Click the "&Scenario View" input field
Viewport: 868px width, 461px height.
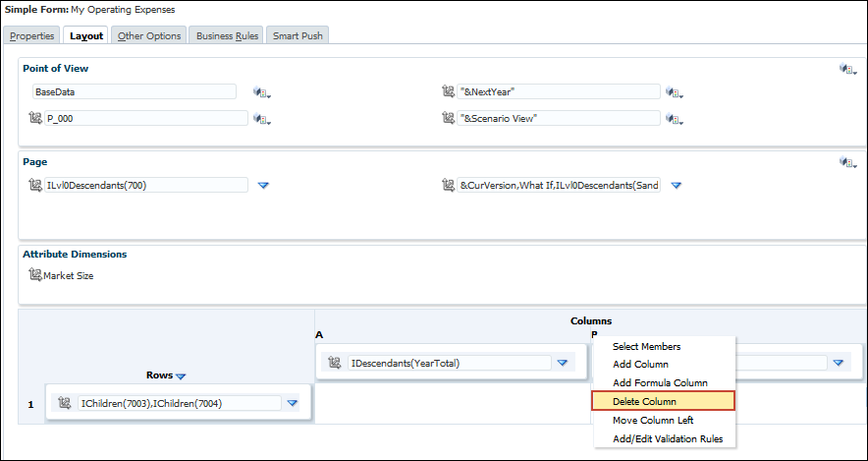[x=559, y=118]
